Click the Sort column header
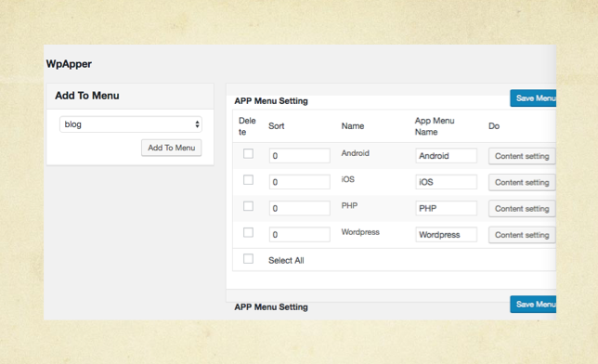The height and width of the screenshot is (364, 598). point(277,126)
